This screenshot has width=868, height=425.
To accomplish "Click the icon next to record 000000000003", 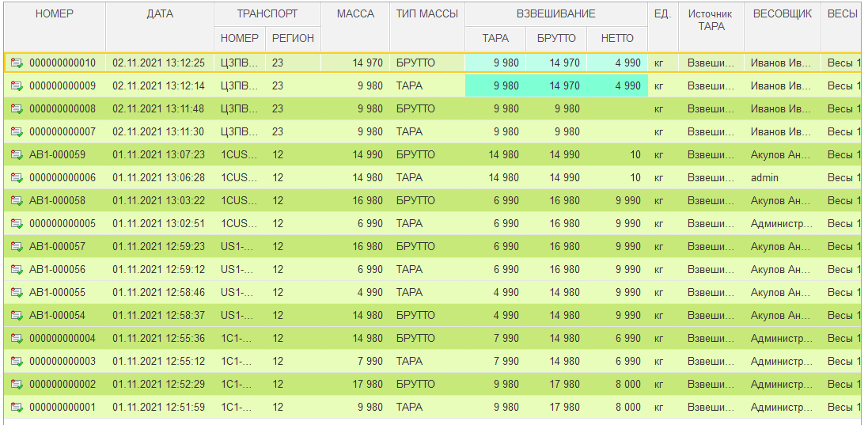I will 17,362.
